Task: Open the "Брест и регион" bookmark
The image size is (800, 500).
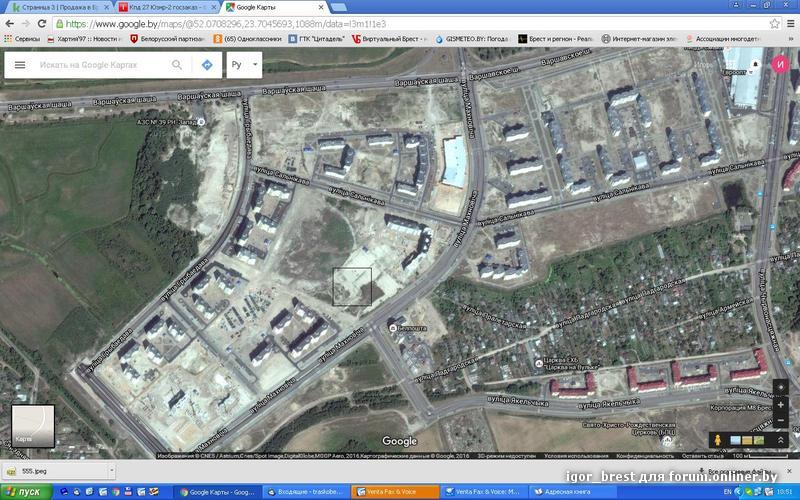Action: [556, 39]
